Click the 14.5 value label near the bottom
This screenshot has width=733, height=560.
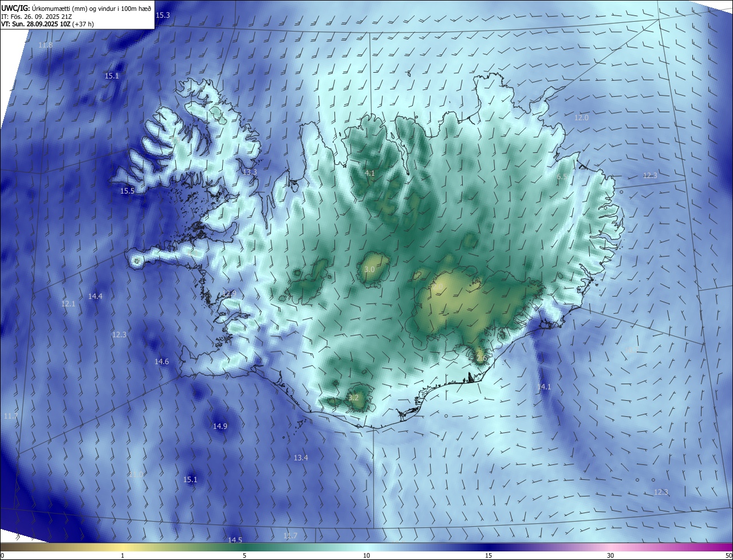(x=235, y=540)
